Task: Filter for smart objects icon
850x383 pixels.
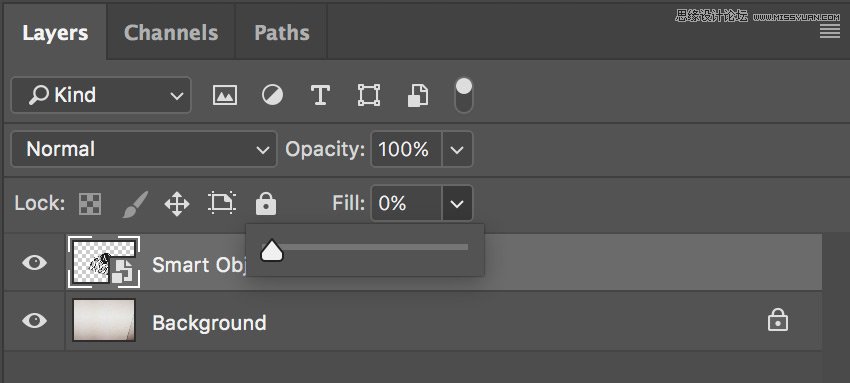Action: click(x=418, y=95)
